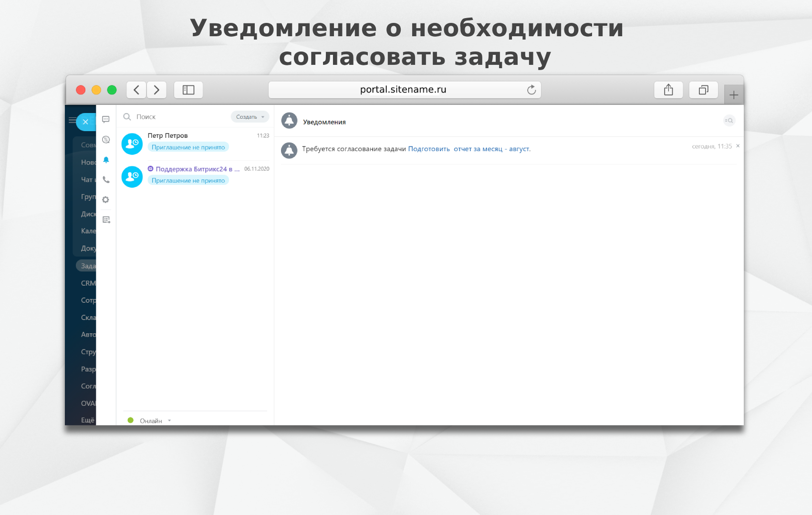
Task: Dismiss the task approval notification
Action: [x=738, y=146]
